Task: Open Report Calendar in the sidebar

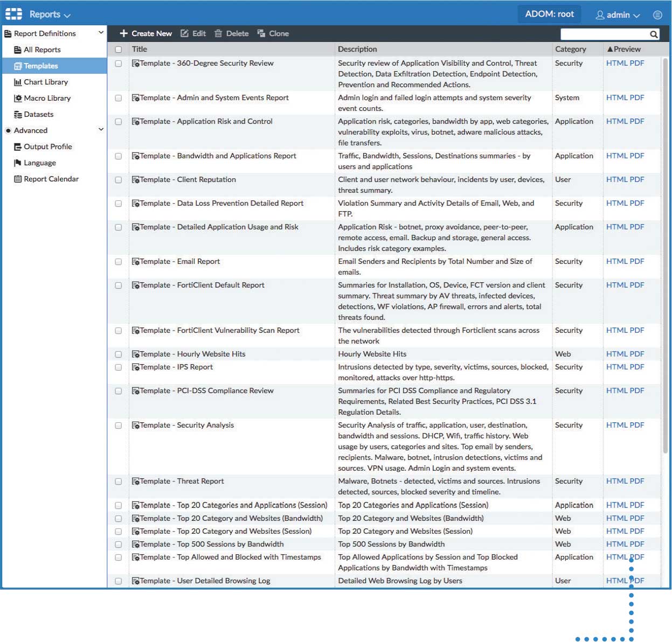Action: coord(51,179)
